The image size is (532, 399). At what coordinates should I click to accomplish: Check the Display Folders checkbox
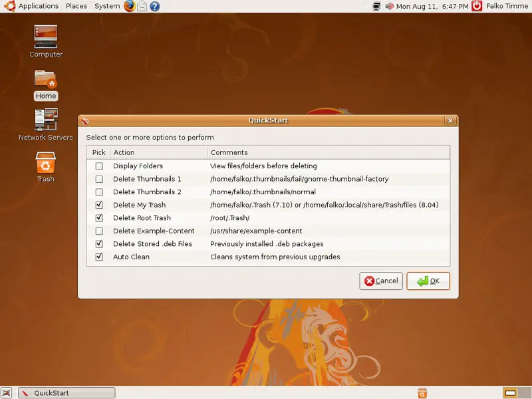pyautogui.click(x=99, y=166)
